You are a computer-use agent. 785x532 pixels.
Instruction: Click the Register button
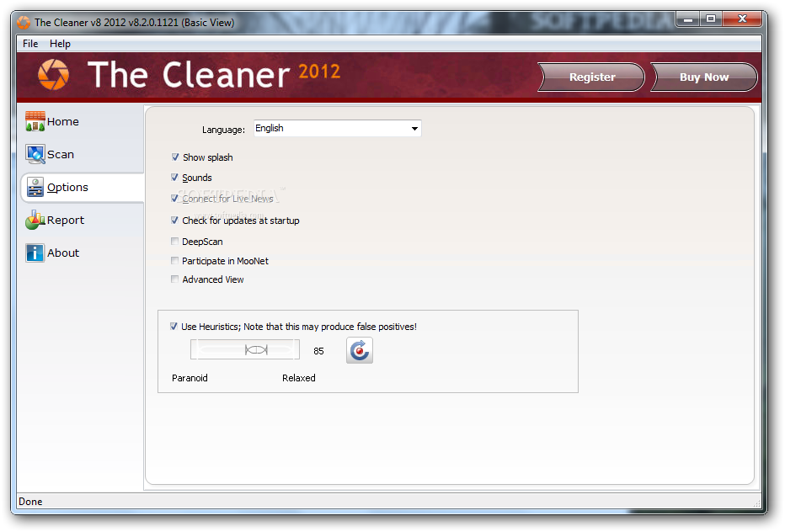tap(592, 77)
